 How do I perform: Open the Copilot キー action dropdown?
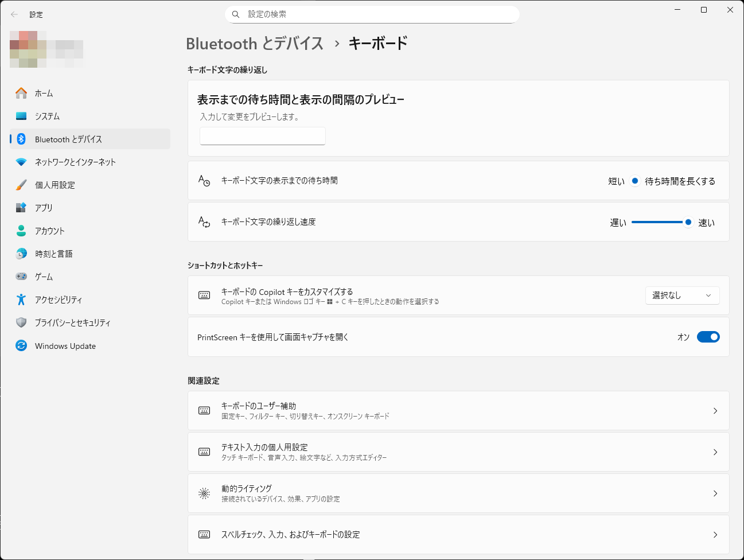682,295
